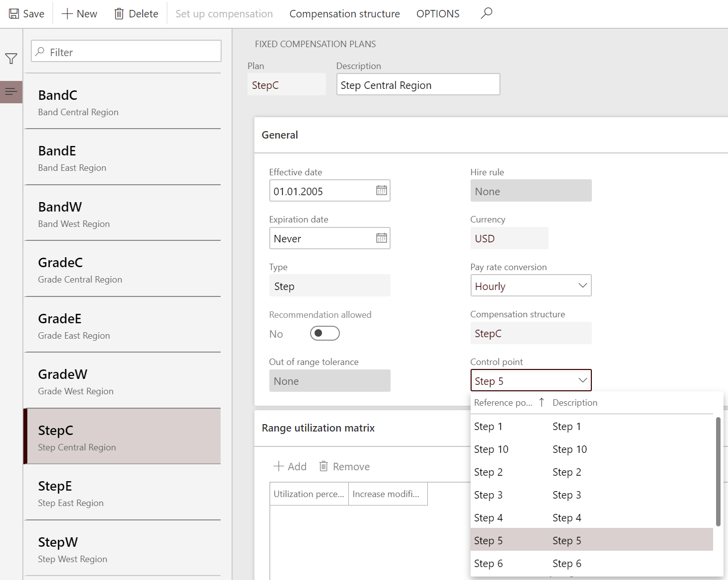Screen dimensions: 728x580
Task: Click the Add plus icon in matrix
Action: pyautogui.click(x=279, y=466)
